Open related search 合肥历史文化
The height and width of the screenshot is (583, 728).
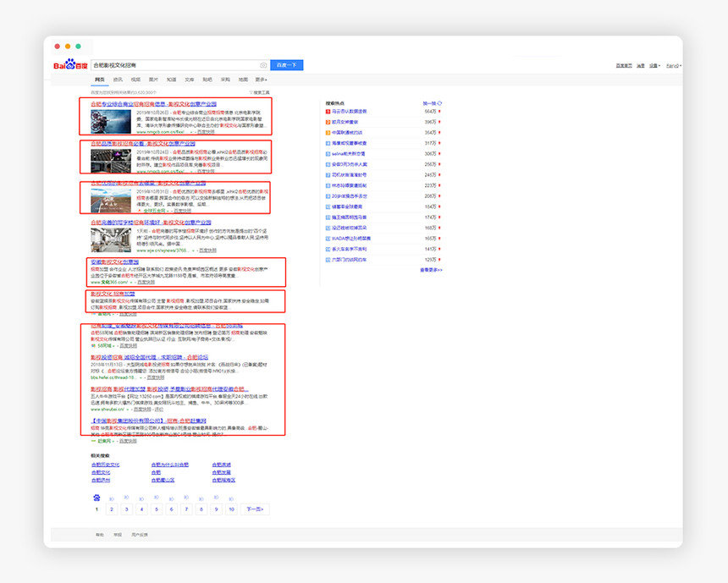[x=106, y=465]
